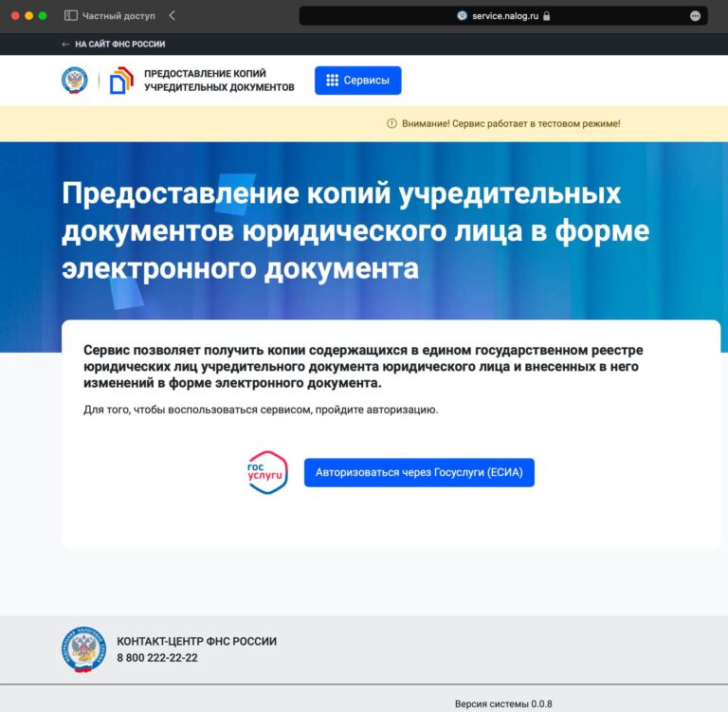The image size is (728, 712).
Task: Open 'ПРЕДОСТАВЛЕНИЕ КОПИЙ УЧРЕДИТЕЛЬНЫХ ДОКУМЕНТОВ' header title
Action: [219, 81]
